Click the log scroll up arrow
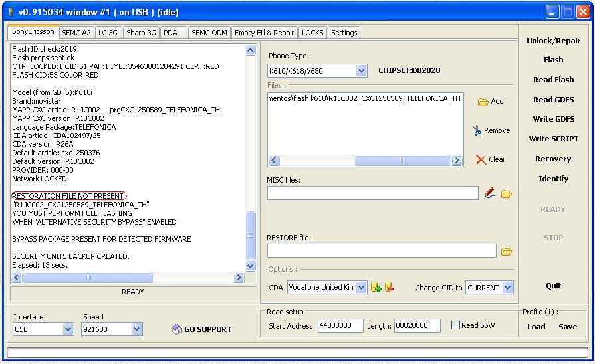The width and height of the screenshot is (595, 364). [251, 50]
